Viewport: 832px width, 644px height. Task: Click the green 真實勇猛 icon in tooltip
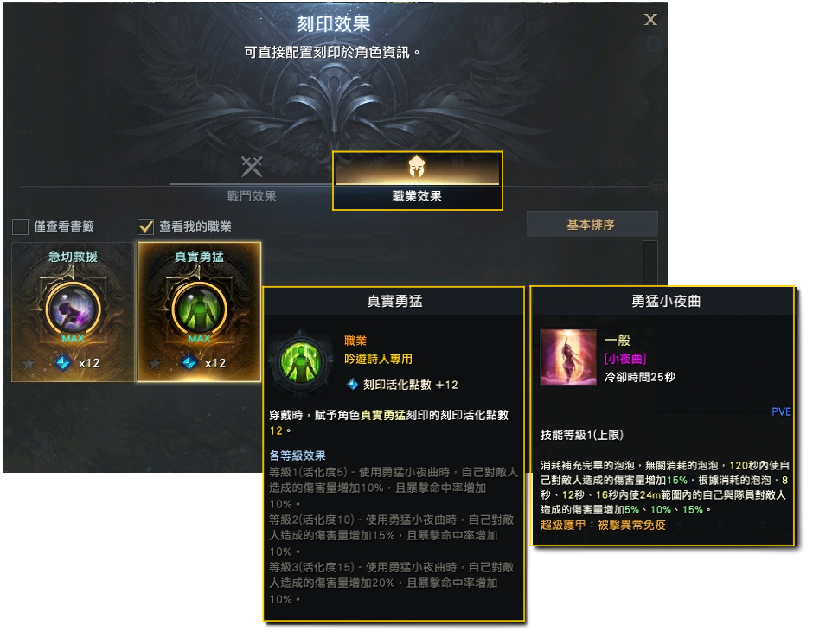click(301, 361)
